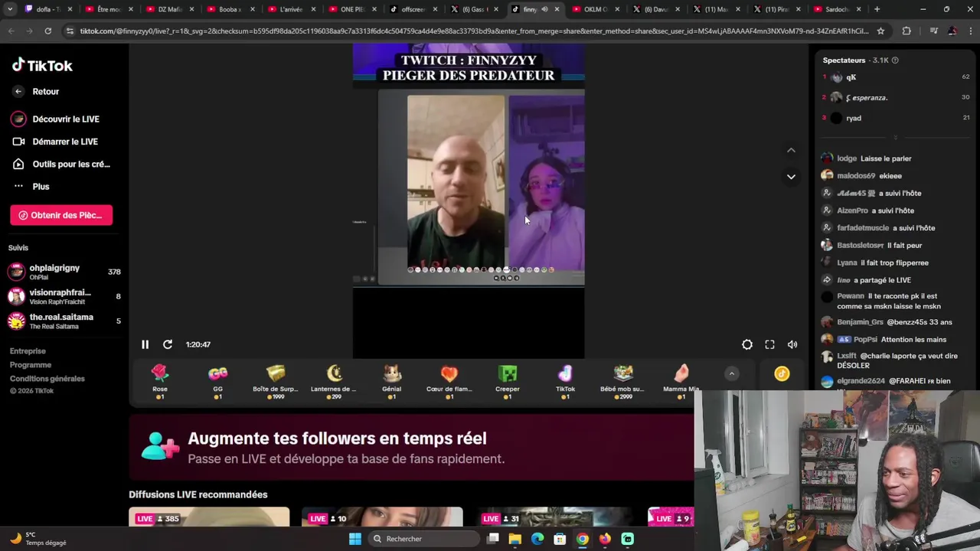Go to previous live with up chevron
Screen dimensions: 980x551
pos(791,150)
